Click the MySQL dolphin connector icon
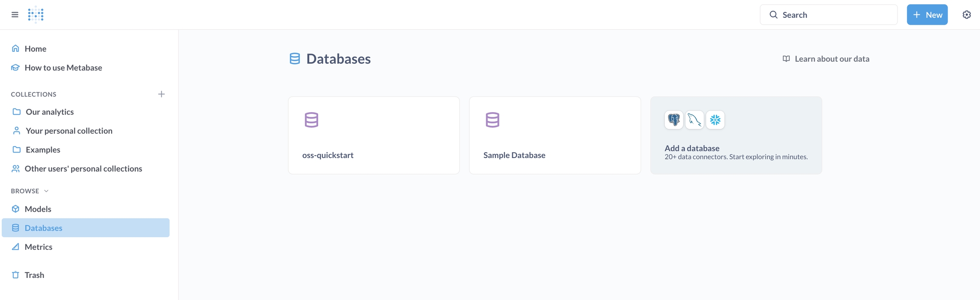Screen dimensions: 980x300 695,120
